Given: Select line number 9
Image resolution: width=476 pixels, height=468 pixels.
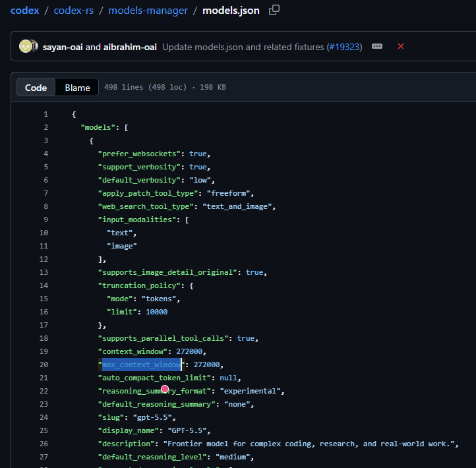Looking at the screenshot, I should (x=46, y=219).
